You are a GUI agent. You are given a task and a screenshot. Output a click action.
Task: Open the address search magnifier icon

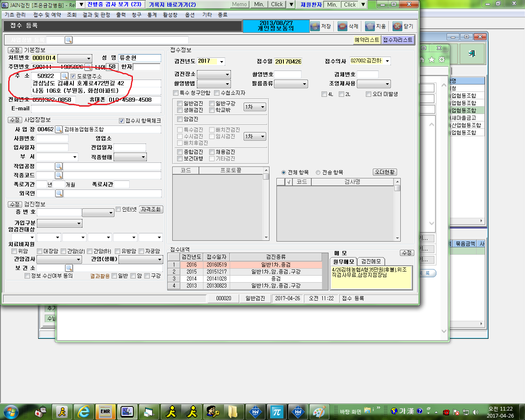pyautogui.click(x=64, y=76)
